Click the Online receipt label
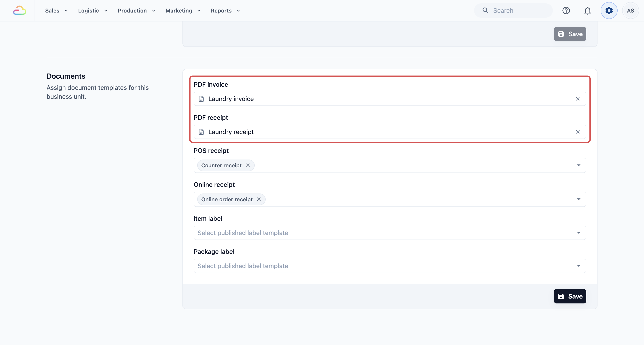Image resolution: width=644 pixels, height=345 pixels. point(214,185)
